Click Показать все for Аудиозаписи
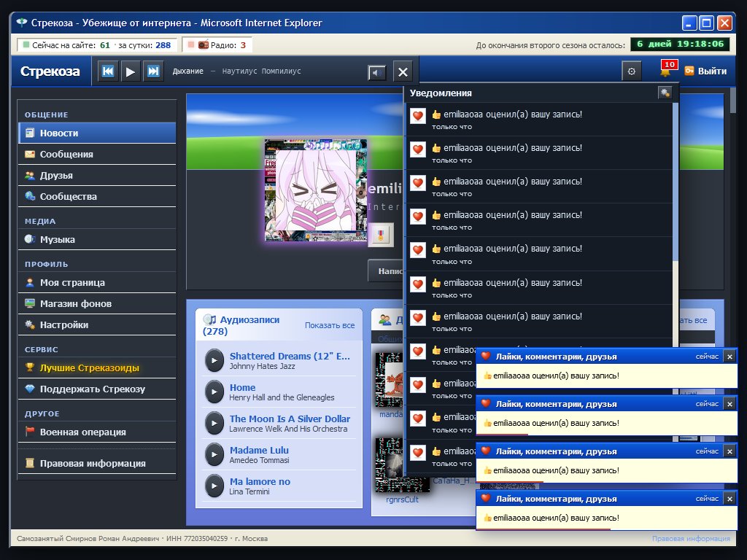This screenshot has height=560, width=747. pyautogui.click(x=330, y=325)
